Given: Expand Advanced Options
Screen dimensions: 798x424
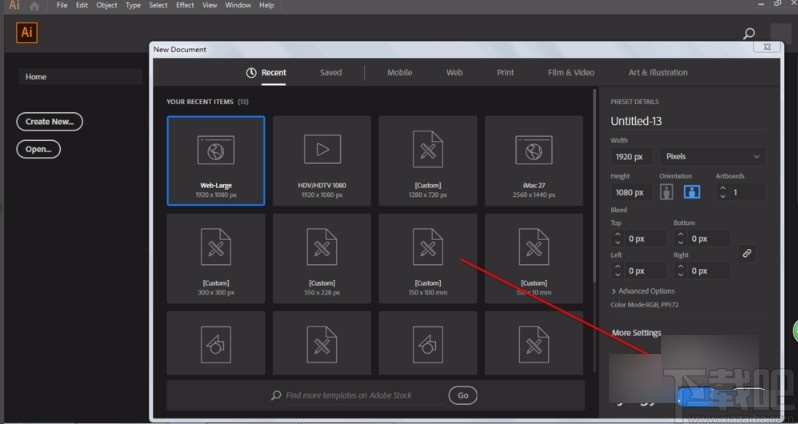Looking at the screenshot, I should (x=643, y=291).
